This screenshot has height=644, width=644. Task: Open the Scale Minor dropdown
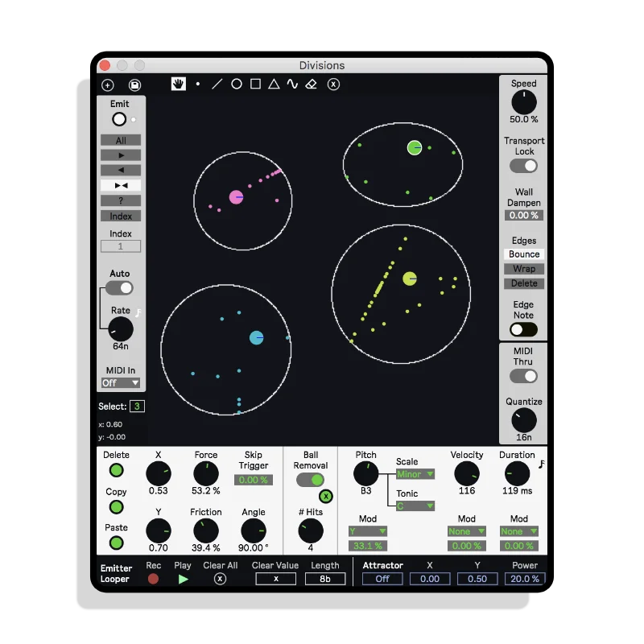(415, 474)
